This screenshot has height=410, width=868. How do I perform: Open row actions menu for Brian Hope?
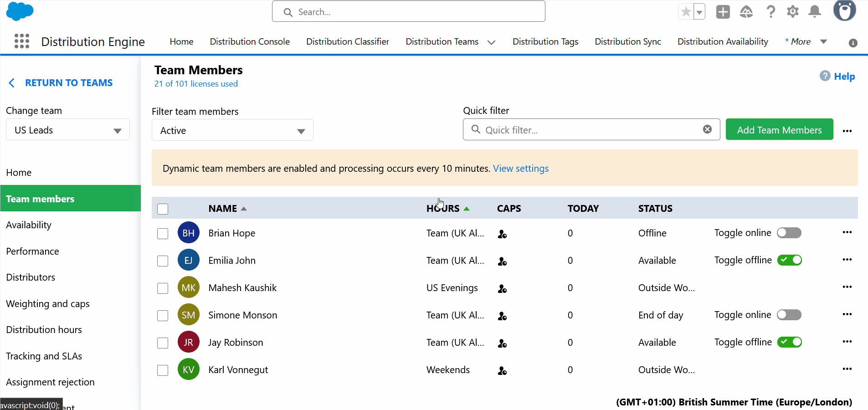(x=847, y=232)
